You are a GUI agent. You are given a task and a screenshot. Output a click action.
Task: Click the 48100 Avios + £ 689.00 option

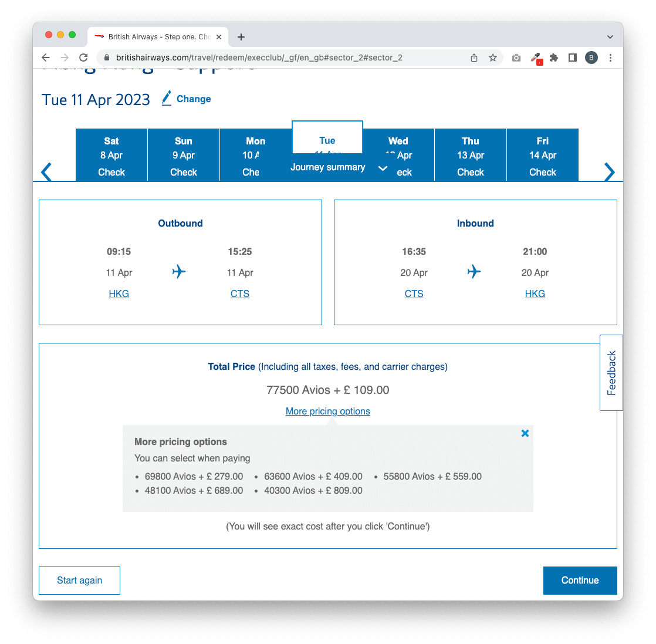(194, 491)
